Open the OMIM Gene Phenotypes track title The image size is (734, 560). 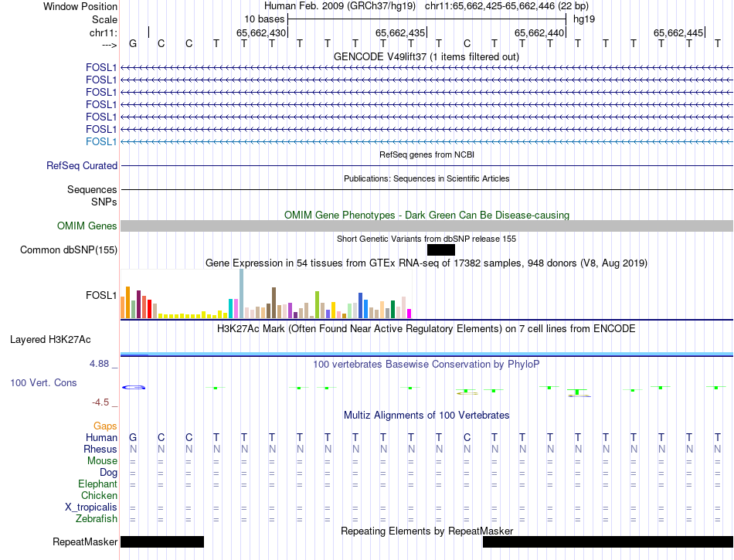click(426, 216)
